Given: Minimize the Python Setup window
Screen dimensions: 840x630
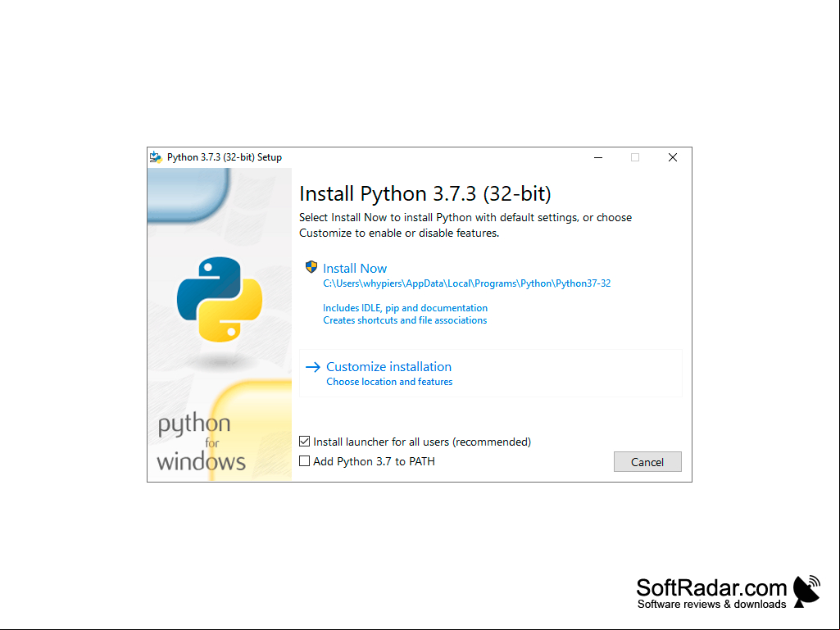Looking at the screenshot, I should pos(598,157).
